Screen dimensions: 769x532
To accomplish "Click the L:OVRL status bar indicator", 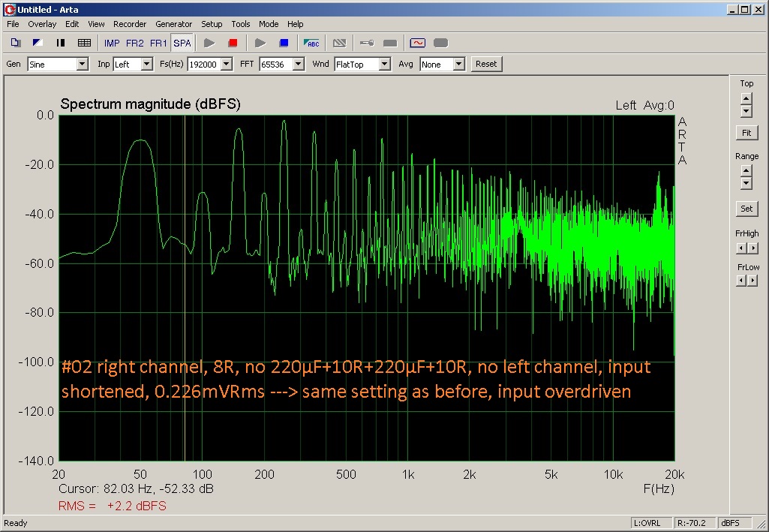I will pyautogui.click(x=650, y=523).
